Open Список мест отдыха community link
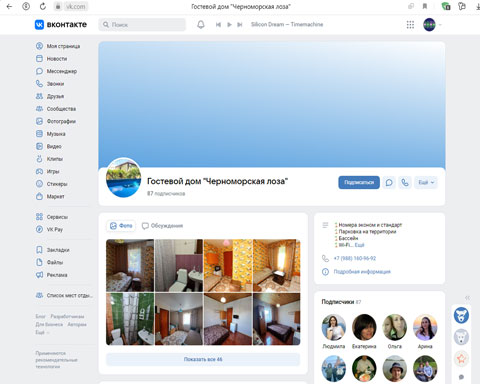Screen dimensions: 480x384 pos(64,295)
